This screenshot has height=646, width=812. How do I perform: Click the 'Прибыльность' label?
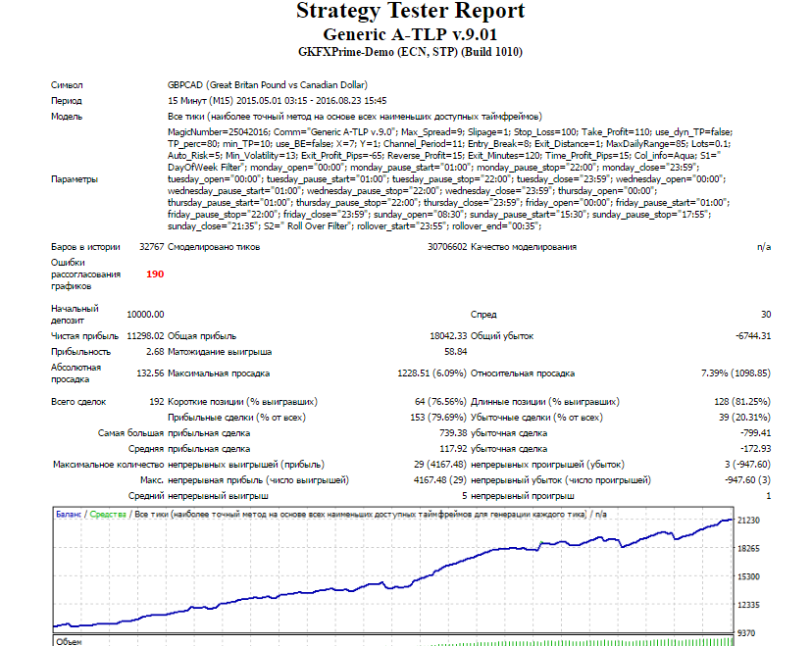click(80, 352)
